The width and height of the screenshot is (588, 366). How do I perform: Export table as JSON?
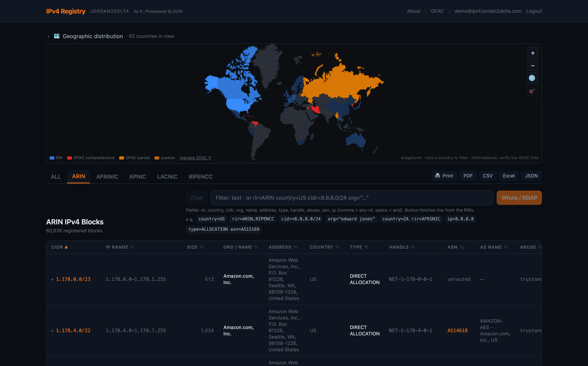pyautogui.click(x=531, y=176)
